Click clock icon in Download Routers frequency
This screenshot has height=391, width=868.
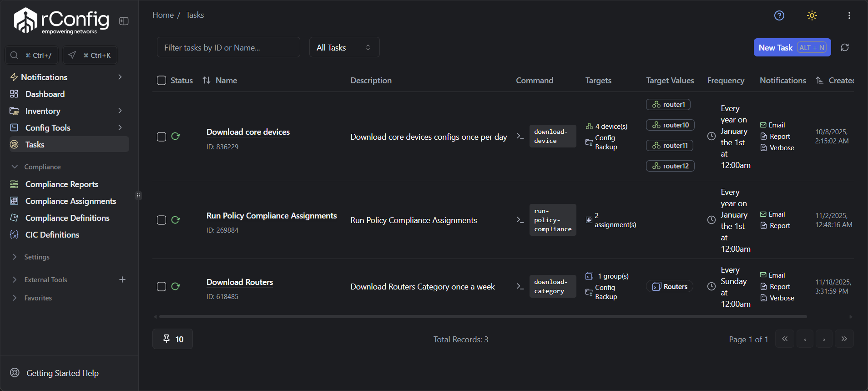point(712,286)
